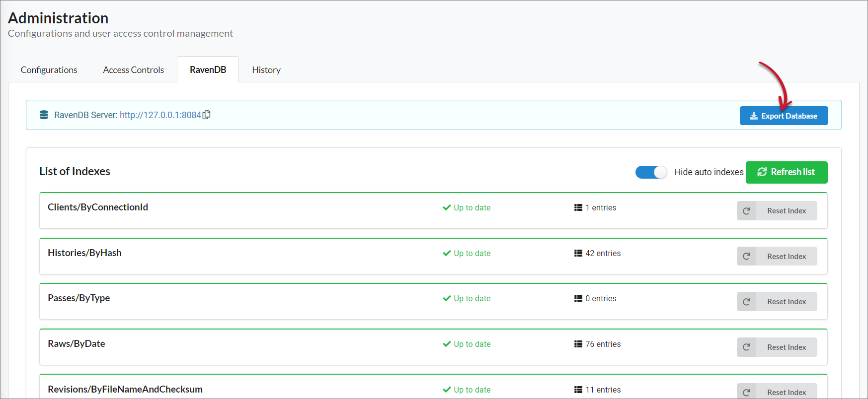Click the '42 entries' count
The height and width of the screenshot is (399, 868).
point(603,253)
